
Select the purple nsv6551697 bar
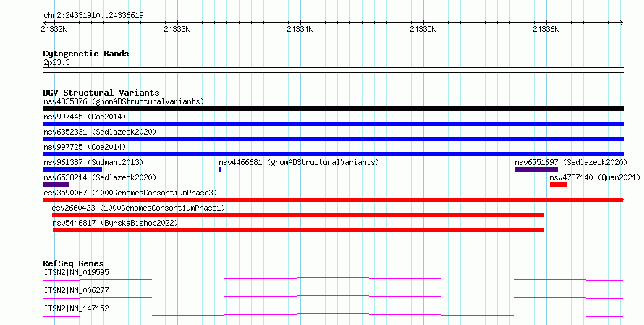tap(536, 169)
